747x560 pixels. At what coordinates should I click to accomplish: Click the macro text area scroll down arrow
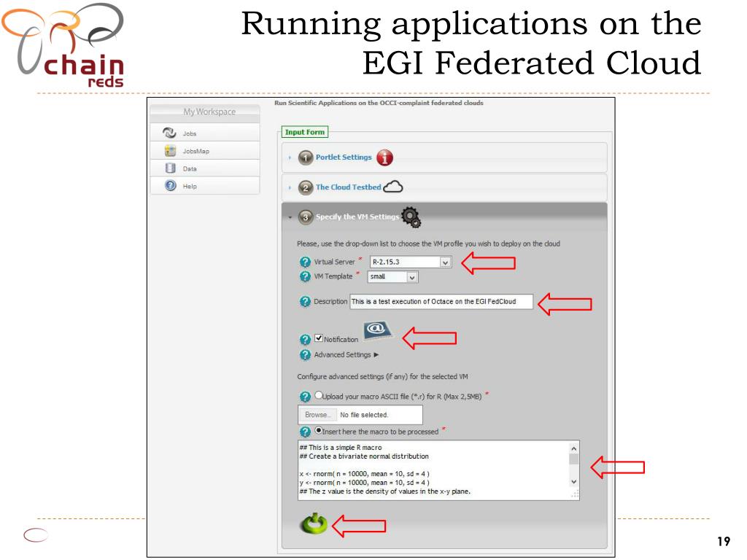(x=574, y=482)
